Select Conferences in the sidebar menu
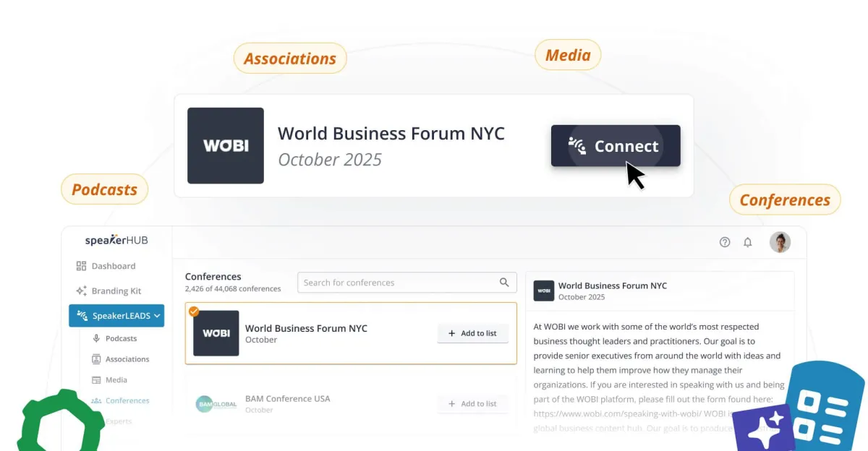Viewport: 868px width, 451px height. pos(127,400)
